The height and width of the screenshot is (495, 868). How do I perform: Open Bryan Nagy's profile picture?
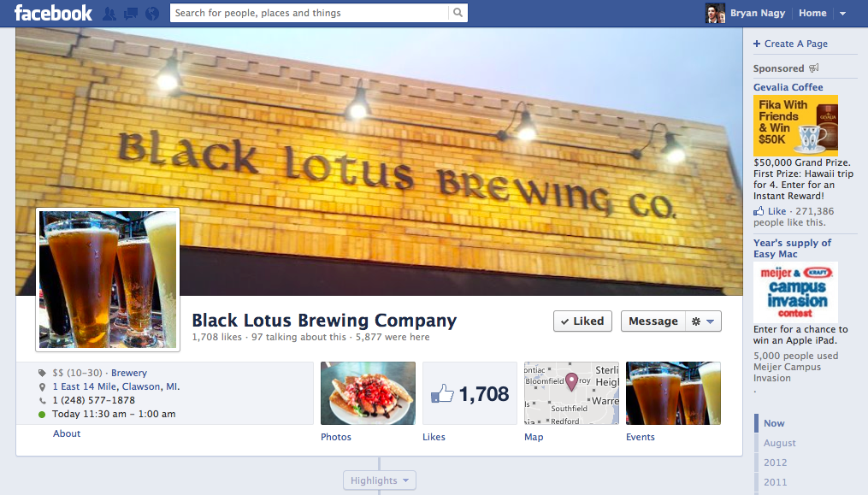point(715,14)
